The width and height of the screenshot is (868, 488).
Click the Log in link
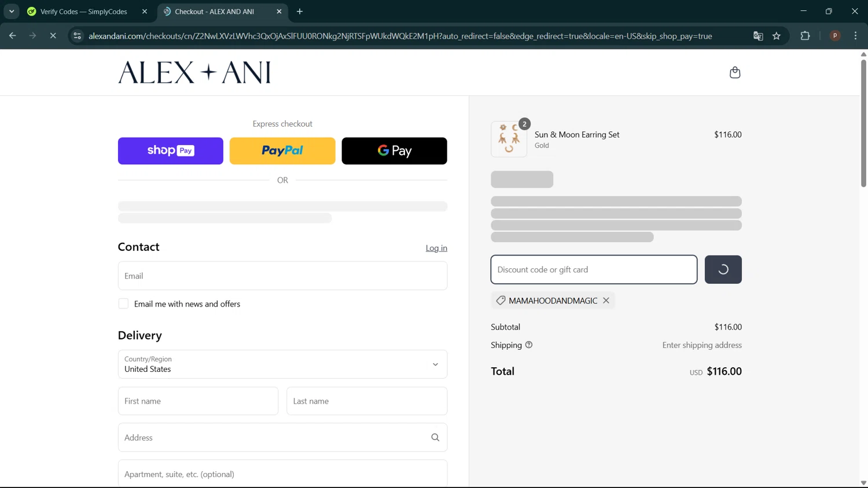pyautogui.click(x=436, y=248)
